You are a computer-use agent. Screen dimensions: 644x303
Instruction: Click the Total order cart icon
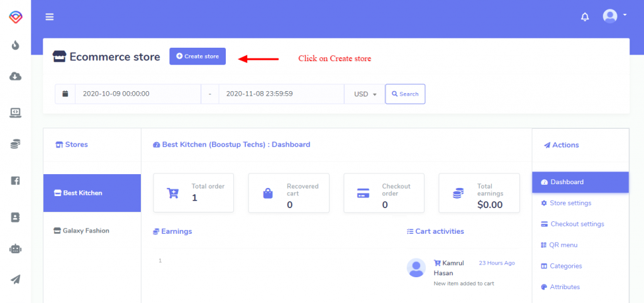(172, 193)
